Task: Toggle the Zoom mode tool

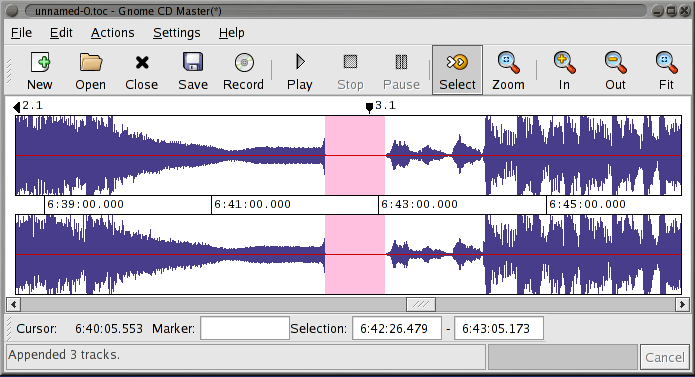Action: point(508,70)
